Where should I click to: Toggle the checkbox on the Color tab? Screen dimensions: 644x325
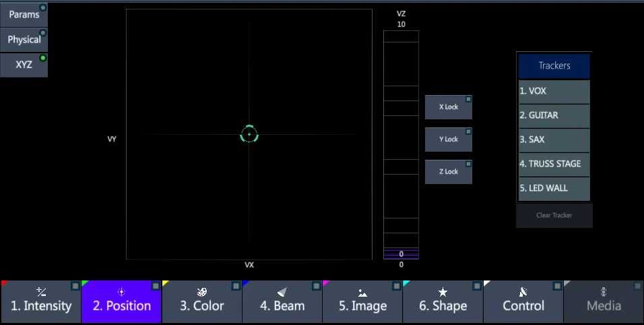[236, 286]
